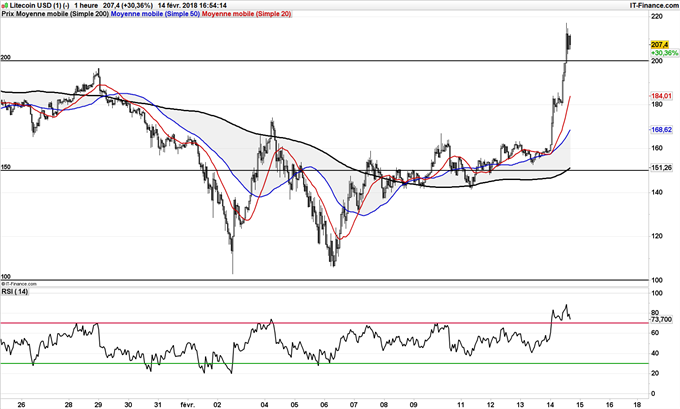This screenshot has height=409, width=680.
Task: Click the timestamp 14 févr. 2018 16:54:14
Action: (x=192, y=6)
